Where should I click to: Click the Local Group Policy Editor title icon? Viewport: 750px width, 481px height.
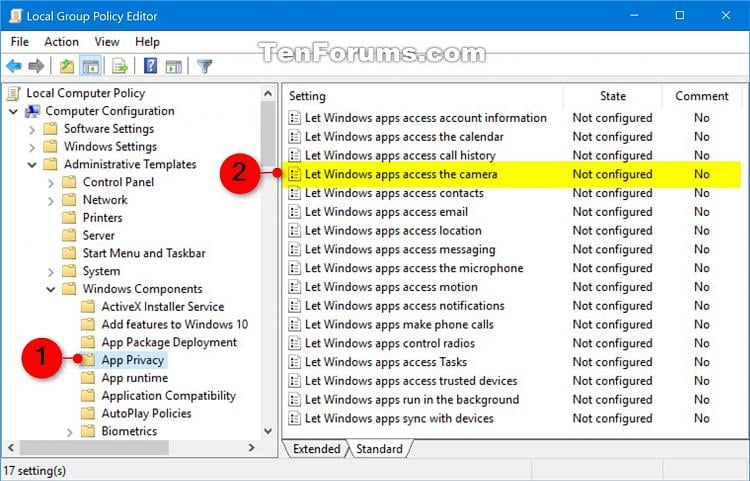[x=15, y=16]
